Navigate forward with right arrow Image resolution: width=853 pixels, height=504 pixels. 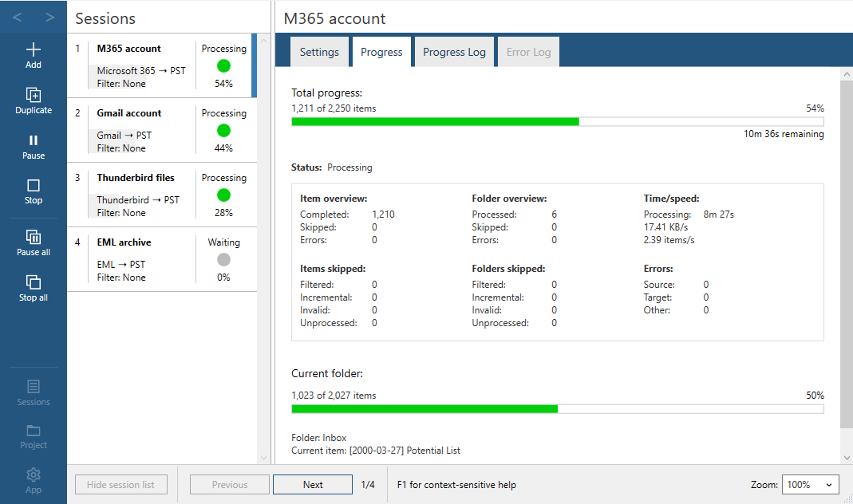click(49, 17)
